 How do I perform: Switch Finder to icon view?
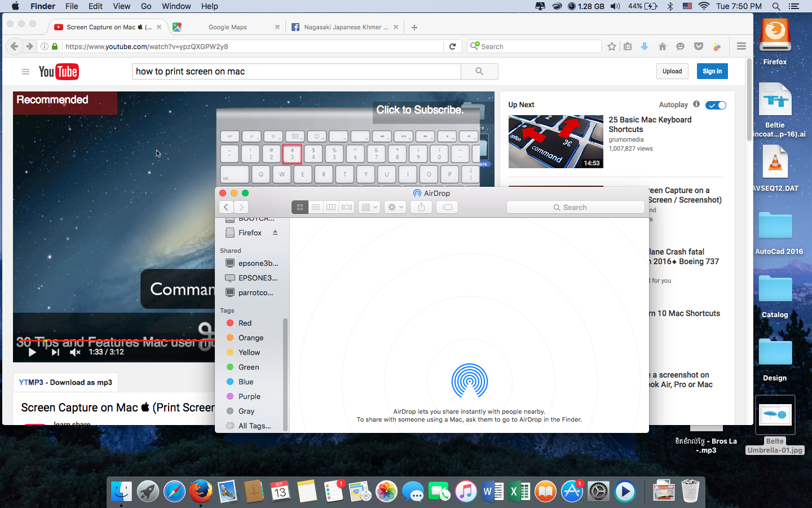coord(299,207)
